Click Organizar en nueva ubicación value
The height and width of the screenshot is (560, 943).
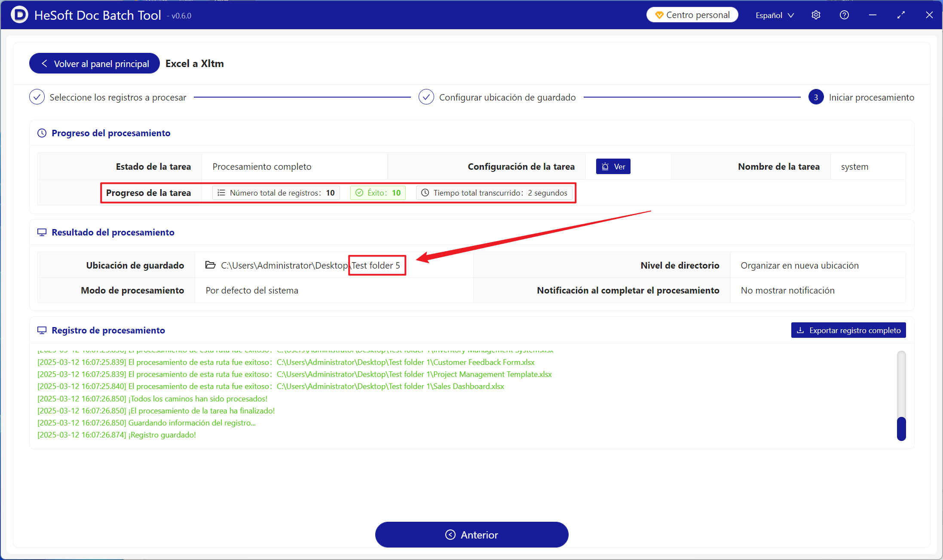[x=799, y=266]
